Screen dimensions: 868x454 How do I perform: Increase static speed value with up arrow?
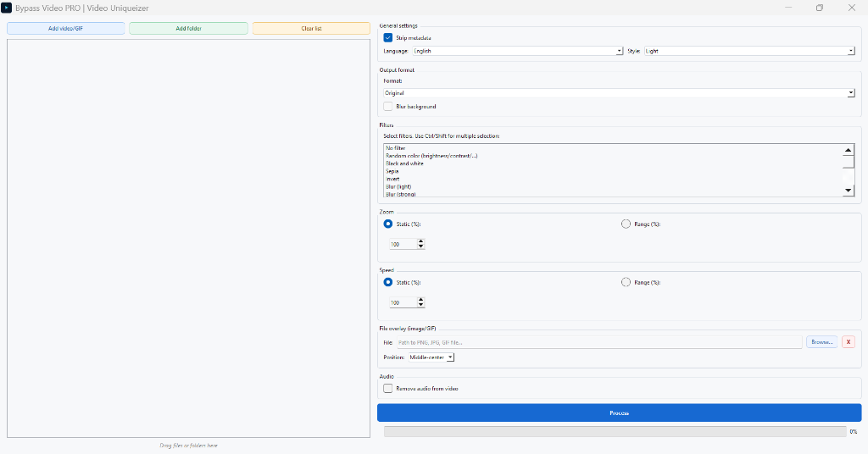(420, 300)
